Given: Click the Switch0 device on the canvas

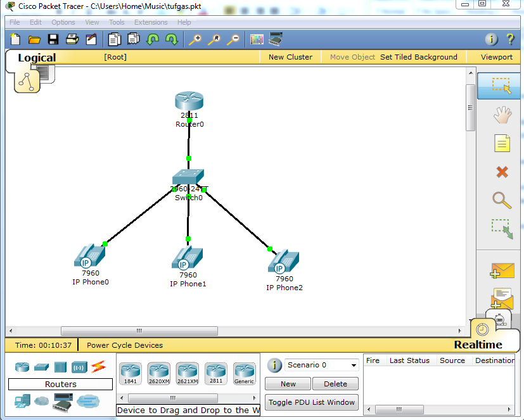Looking at the screenshot, I should click(x=188, y=177).
